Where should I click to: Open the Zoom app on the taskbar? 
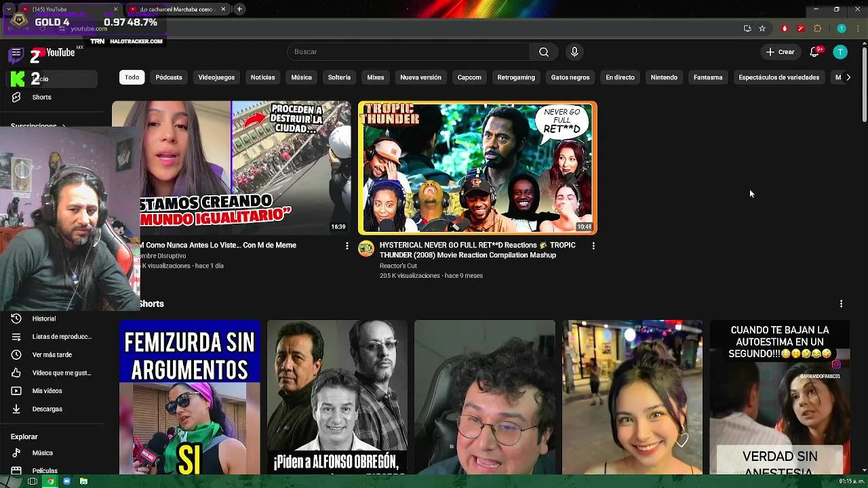[66, 481]
